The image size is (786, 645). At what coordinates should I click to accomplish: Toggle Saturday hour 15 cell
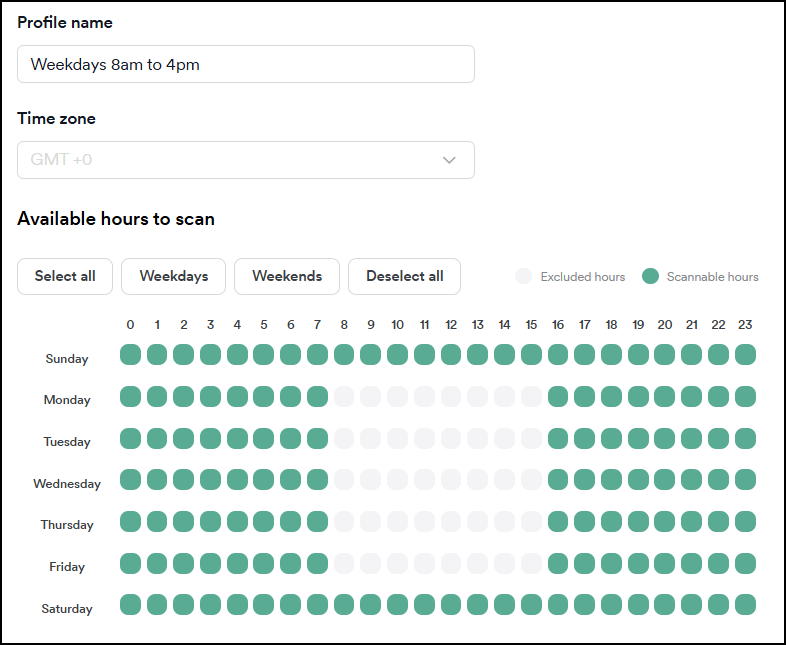(x=531, y=604)
